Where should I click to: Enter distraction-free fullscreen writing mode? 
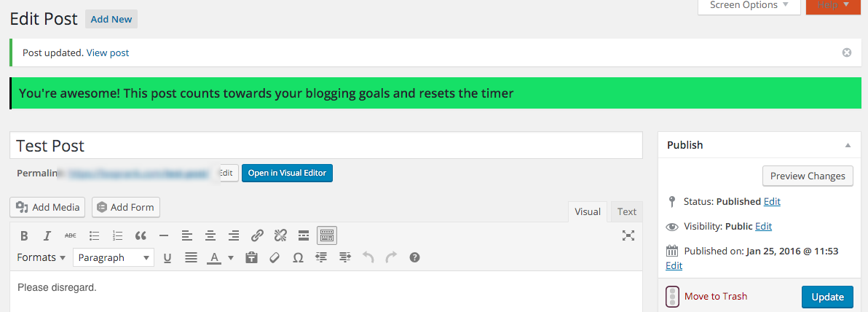click(x=628, y=236)
